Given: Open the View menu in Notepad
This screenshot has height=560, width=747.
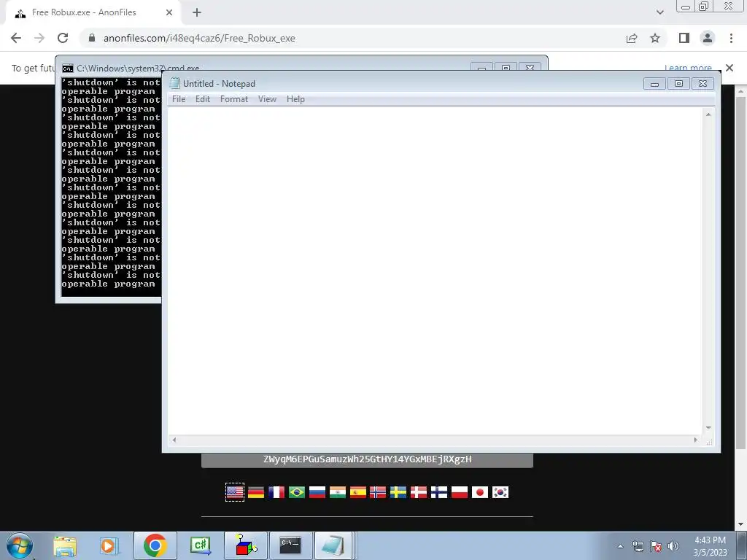Looking at the screenshot, I should click(267, 99).
